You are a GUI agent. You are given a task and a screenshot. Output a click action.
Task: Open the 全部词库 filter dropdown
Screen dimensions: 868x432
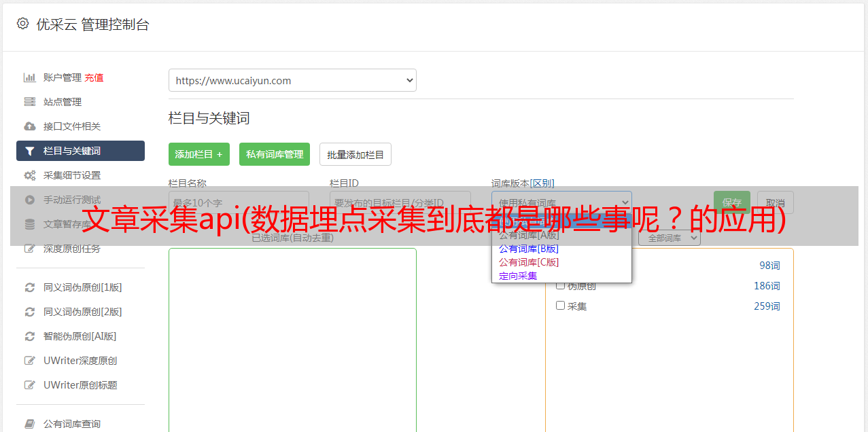[x=670, y=238]
